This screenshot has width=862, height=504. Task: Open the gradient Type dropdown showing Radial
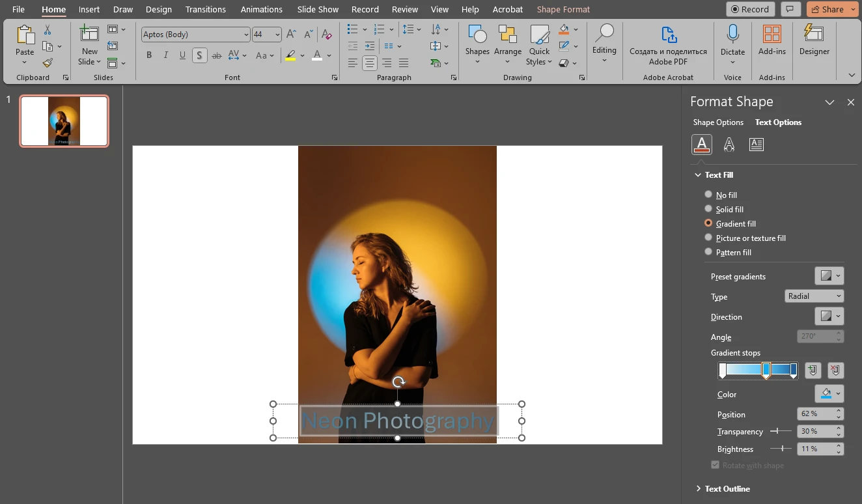814,296
